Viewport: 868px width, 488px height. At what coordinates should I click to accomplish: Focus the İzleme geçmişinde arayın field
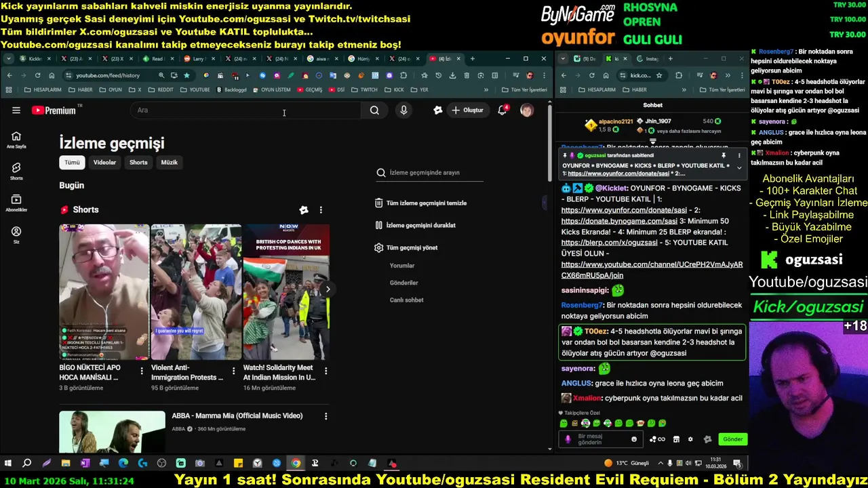[430, 173]
